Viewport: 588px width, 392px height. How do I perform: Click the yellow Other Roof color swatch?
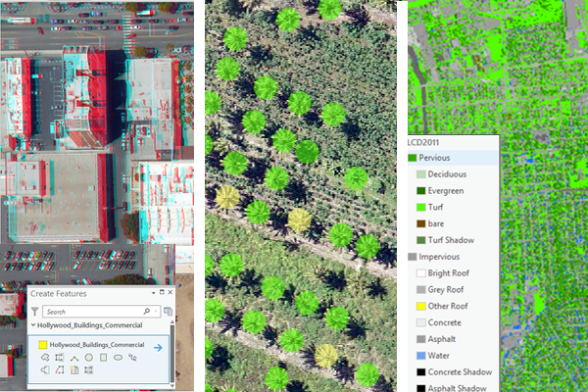(x=420, y=306)
